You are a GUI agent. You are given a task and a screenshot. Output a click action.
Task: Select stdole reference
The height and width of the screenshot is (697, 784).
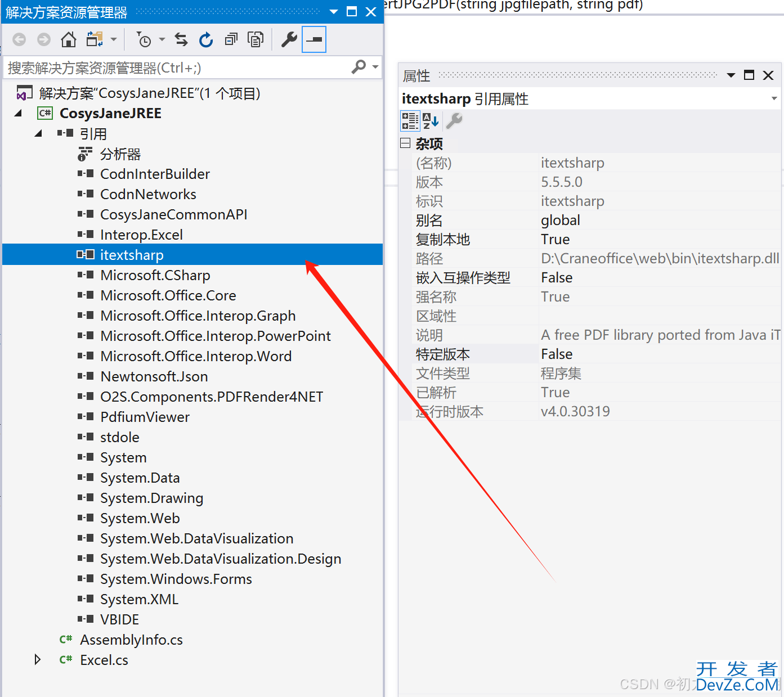point(119,438)
